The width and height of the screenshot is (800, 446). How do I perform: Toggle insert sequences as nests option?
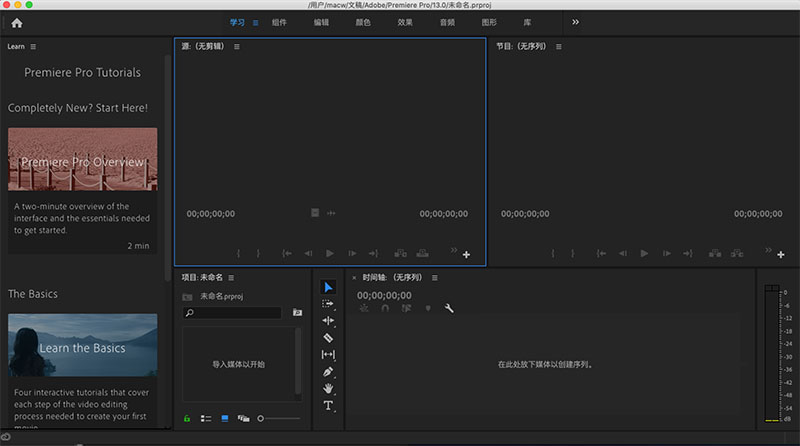pos(364,308)
